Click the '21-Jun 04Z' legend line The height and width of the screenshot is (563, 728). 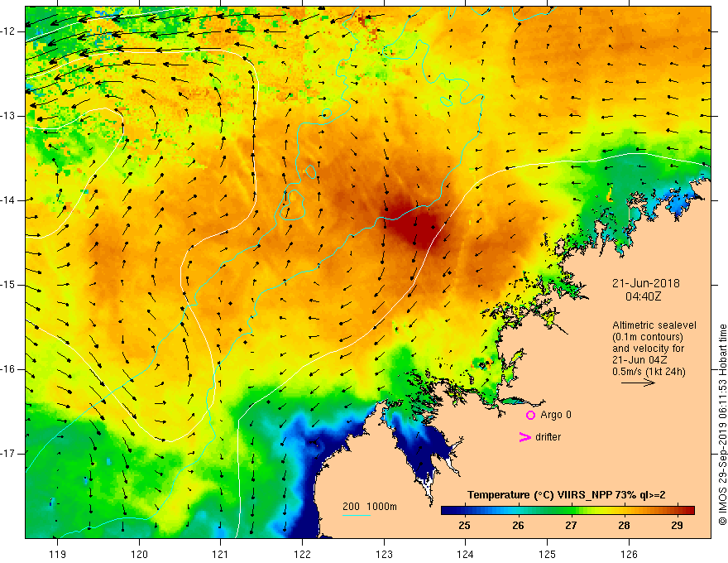pos(638,360)
